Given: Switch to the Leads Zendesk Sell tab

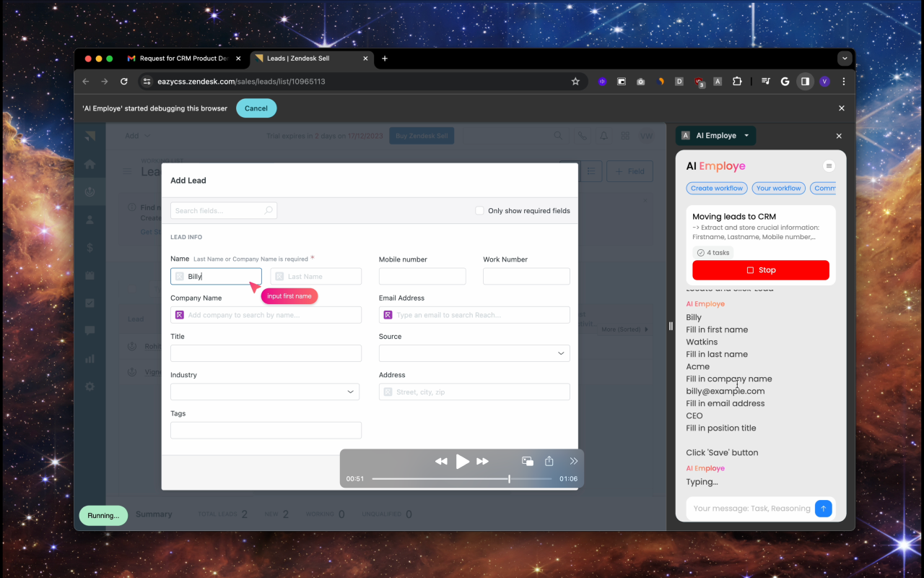Looking at the screenshot, I should 312,59.
